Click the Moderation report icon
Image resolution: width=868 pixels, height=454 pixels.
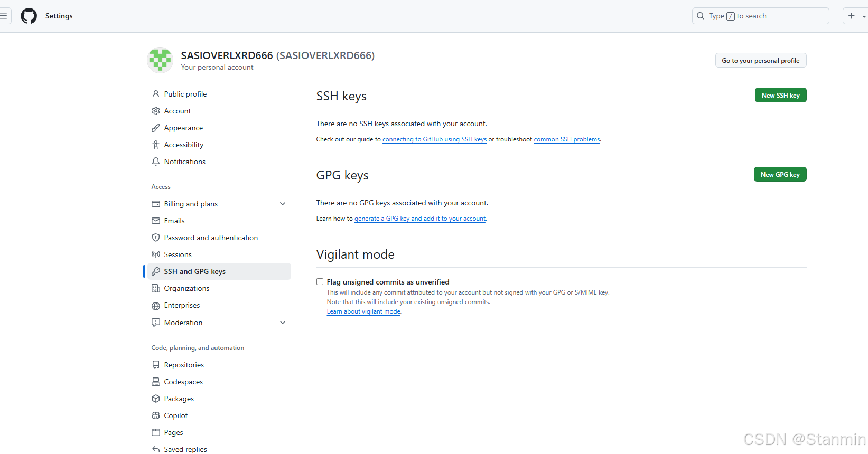pos(156,323)
